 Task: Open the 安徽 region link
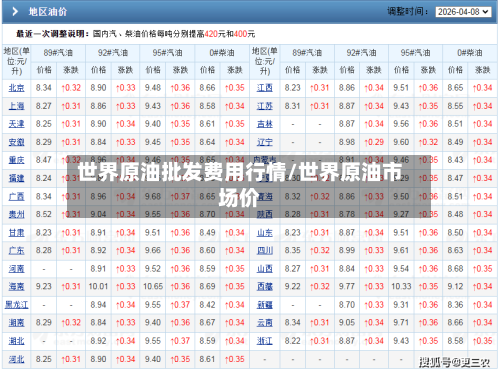click(x=16, y=142)
